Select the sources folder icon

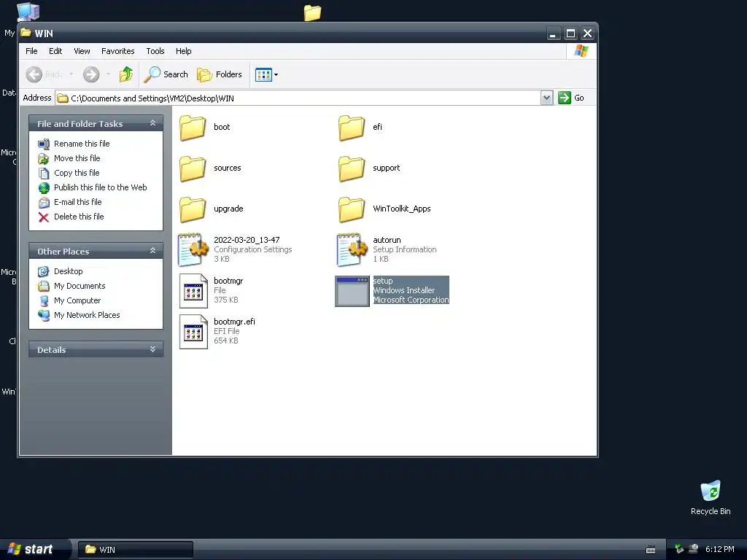click(193, 168)
